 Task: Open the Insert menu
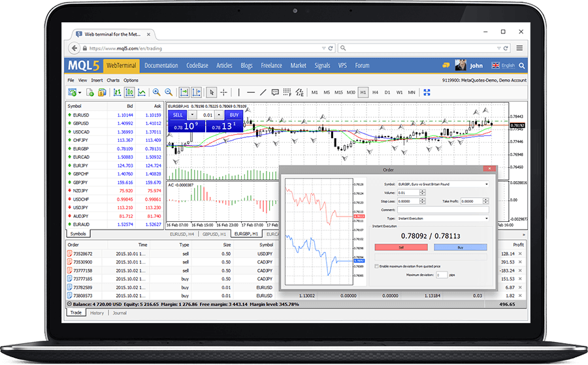97,80
